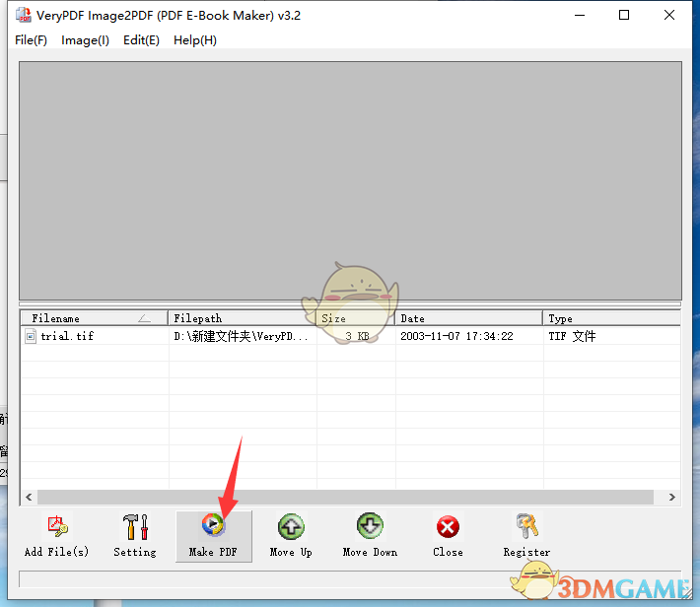The width and height of the screenshot is (700, 607).
Task: Open the Image(I) menu
Action: [85, 40]
